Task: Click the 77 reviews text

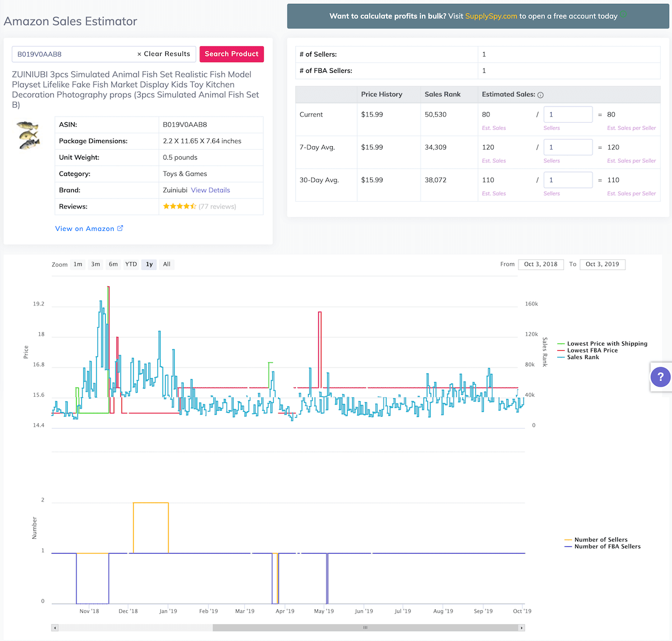Action: click(x=217, y=206)
